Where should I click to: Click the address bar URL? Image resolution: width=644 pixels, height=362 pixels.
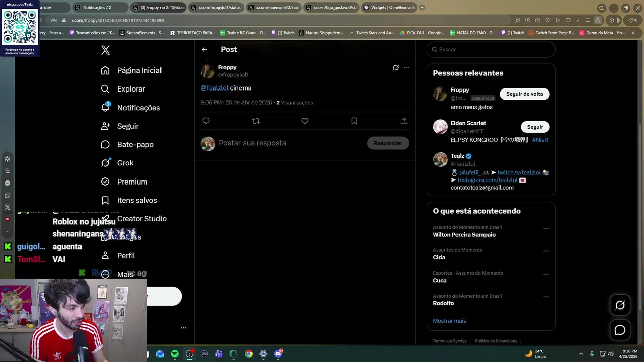pos(117,20)
